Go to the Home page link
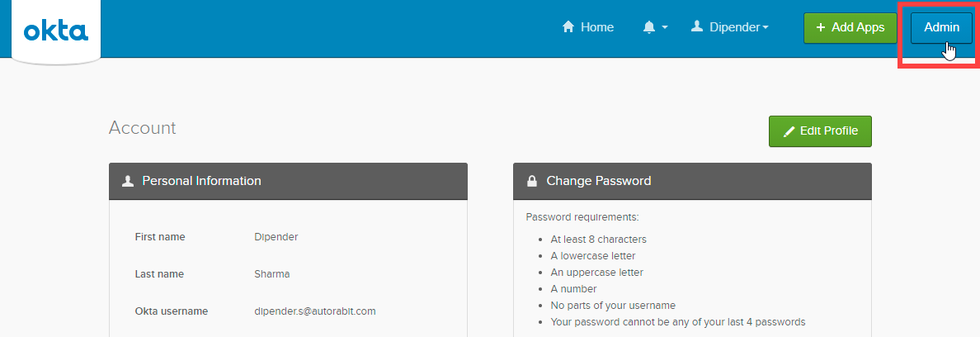The width and height of the screenshot is (980, 337). (x=596, y=27)
